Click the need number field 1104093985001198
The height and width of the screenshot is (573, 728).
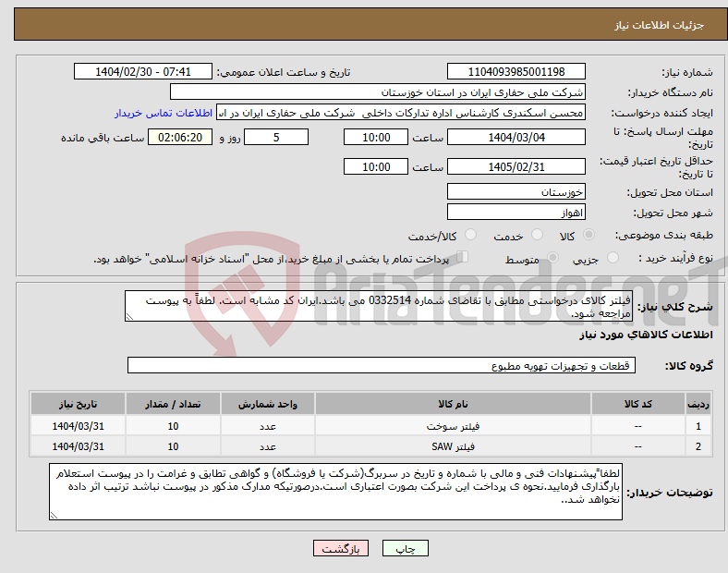click(x=516, y=72)
